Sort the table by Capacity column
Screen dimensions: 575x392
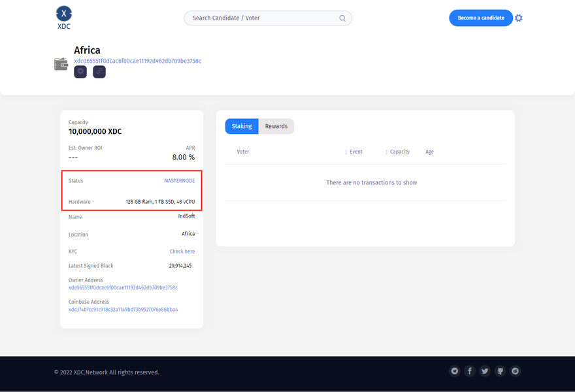399,152
